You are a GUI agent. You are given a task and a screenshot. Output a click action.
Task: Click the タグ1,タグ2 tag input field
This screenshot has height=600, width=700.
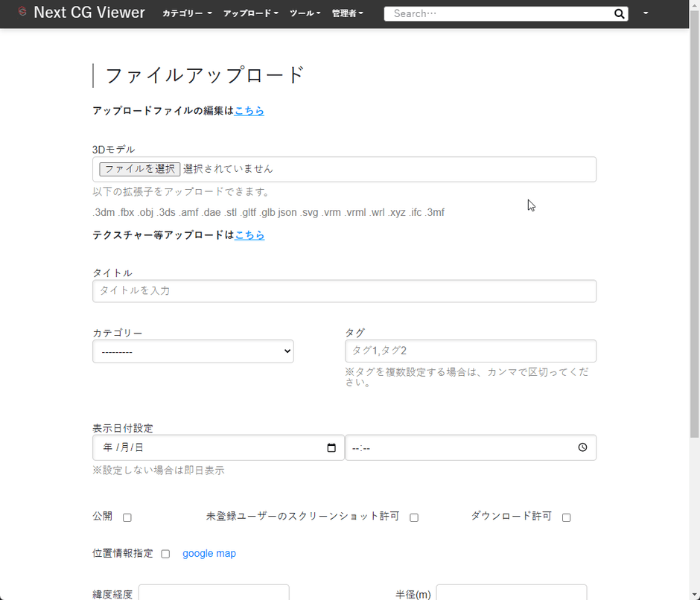471,351
